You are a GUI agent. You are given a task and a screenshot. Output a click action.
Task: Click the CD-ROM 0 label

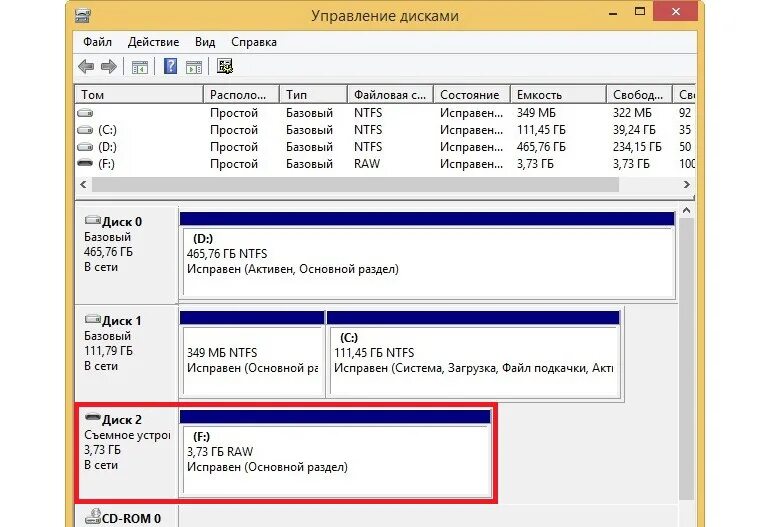pyautogui.click(x=132, y=519)
